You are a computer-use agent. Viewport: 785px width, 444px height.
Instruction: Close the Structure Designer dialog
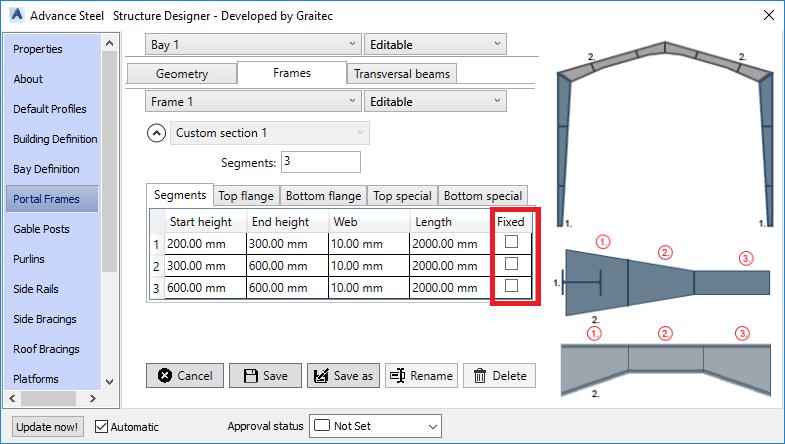(769, 15)
